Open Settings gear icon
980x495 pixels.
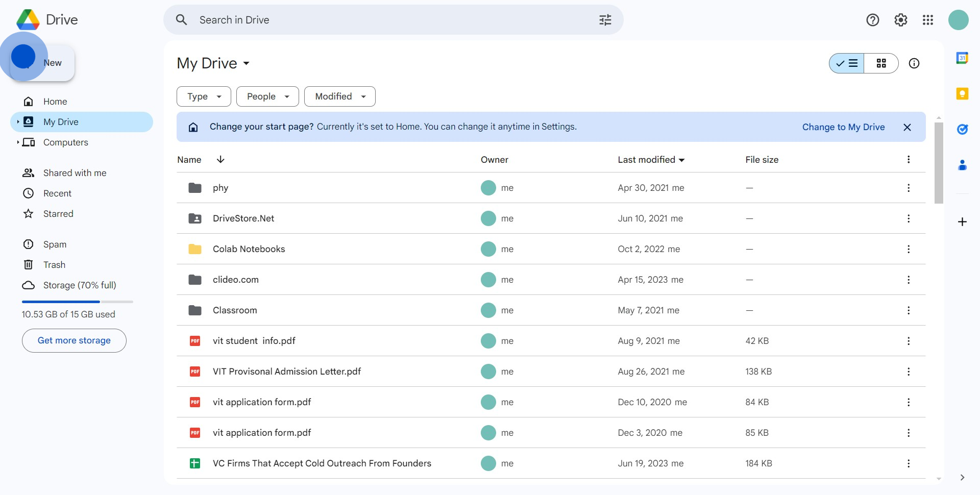point(901,20)
